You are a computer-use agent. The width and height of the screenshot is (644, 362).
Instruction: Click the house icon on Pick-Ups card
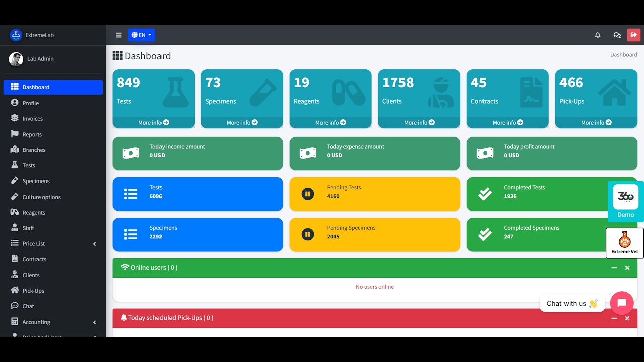pyautogui.click(x=614, y=92)
